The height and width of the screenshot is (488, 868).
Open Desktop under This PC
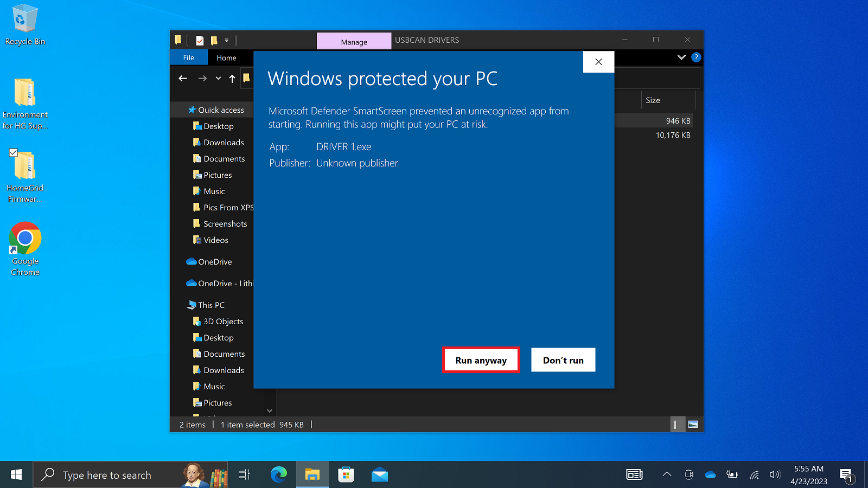click(213, 337)
